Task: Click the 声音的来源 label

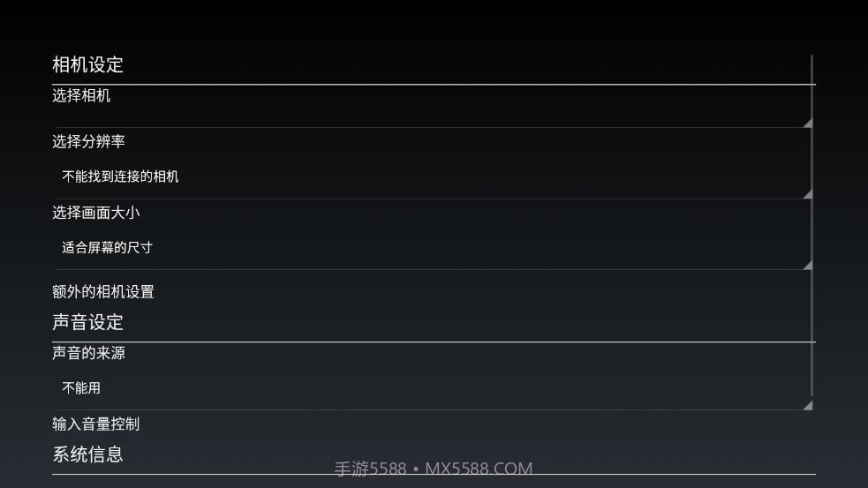Action: pos(88,353)
